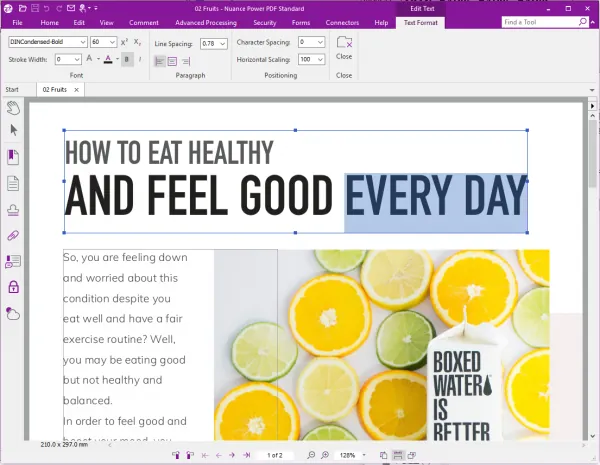Toggle Bold text formatting
Screen dimensions: 600x465
[x=127, y=59]
